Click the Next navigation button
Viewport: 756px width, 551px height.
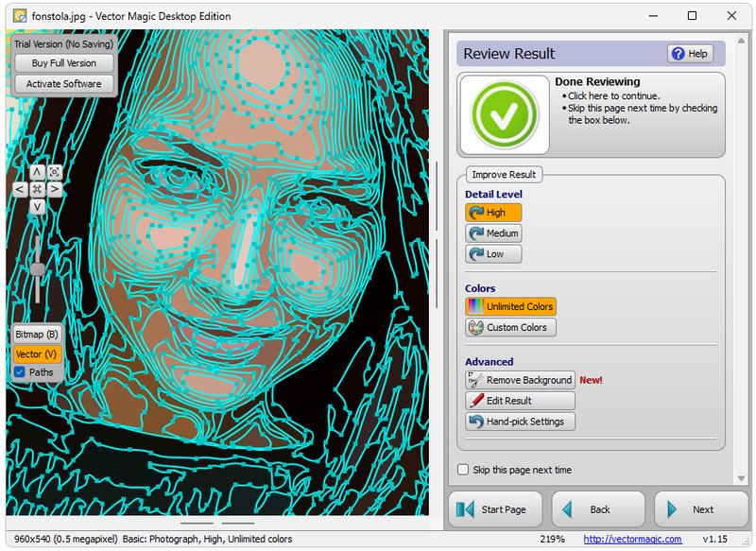pyautogui.click(x=700, y=509)
